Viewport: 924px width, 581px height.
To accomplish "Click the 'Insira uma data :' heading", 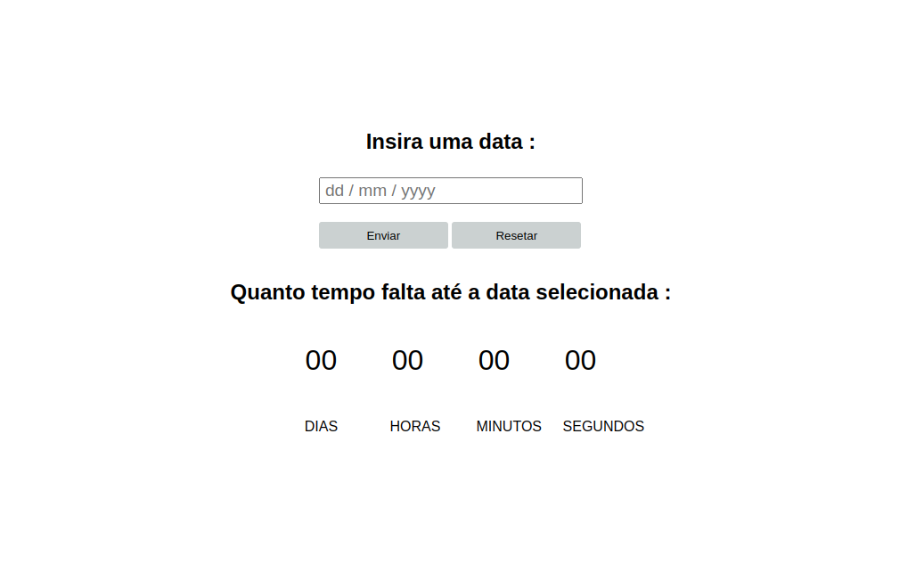I will click(450, 142).
